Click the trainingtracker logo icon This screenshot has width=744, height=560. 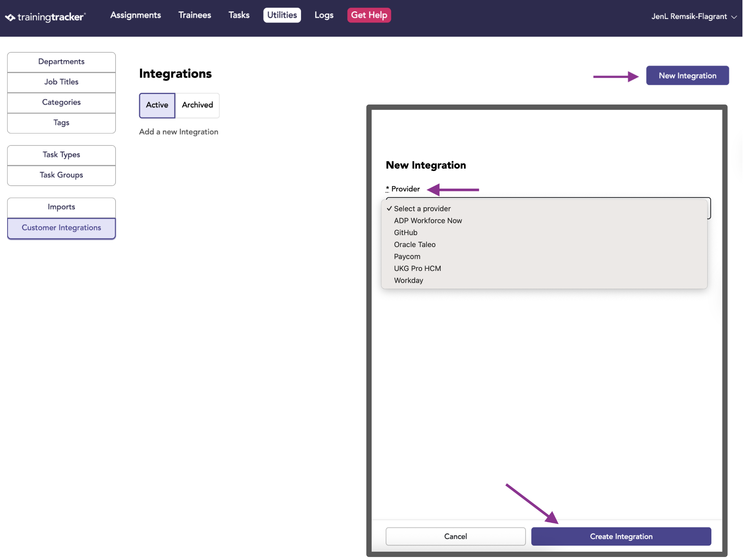pyautogui.click(x=10, y=17)
